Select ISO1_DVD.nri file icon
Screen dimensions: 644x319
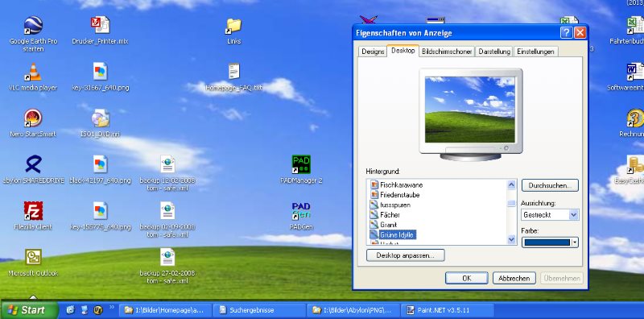pos(100,118)
